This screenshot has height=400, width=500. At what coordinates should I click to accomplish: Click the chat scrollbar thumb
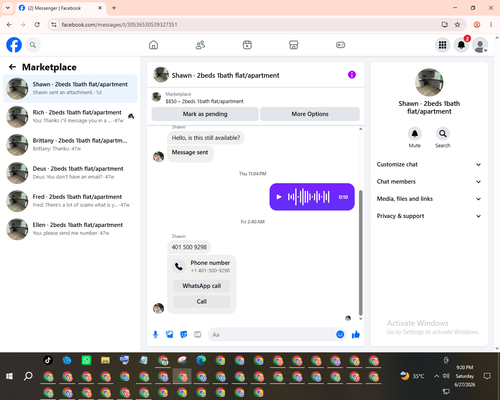click(360, 252)
